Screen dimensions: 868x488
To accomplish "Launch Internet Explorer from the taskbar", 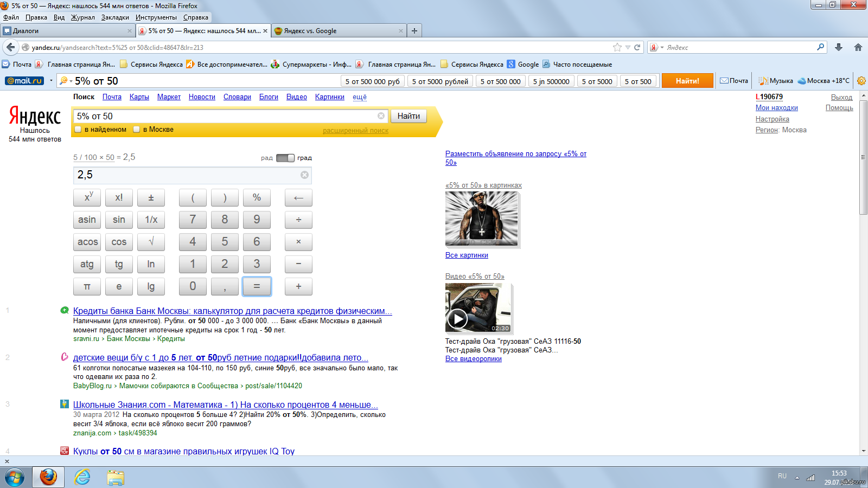I will (82, 477).
